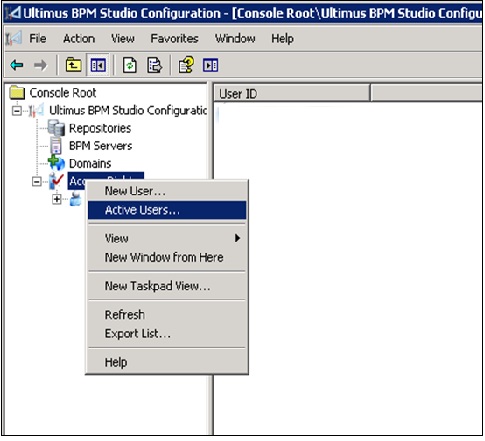485x441 pixels.
Task: Click the user icon under Access Rights
Action: pos(76,199)
